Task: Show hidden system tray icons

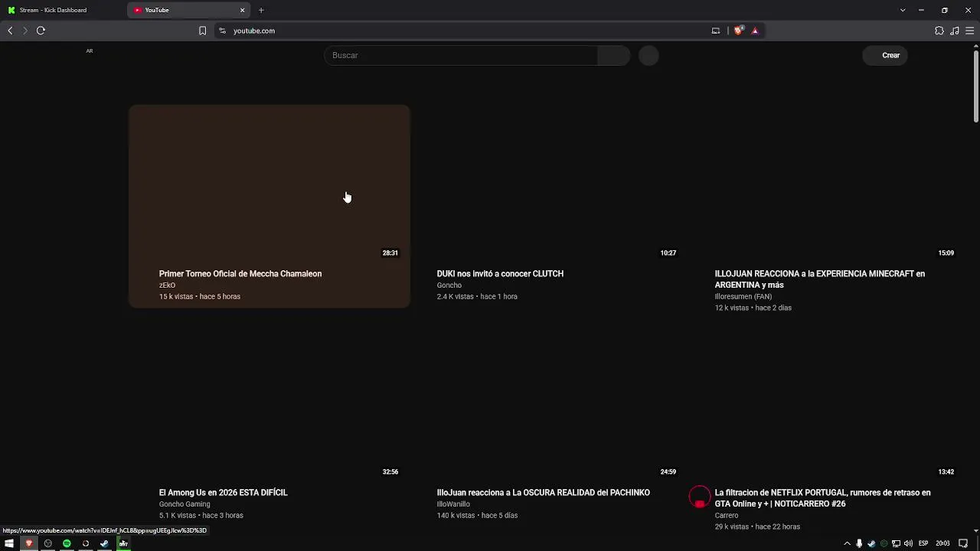Action: [847, 543]
